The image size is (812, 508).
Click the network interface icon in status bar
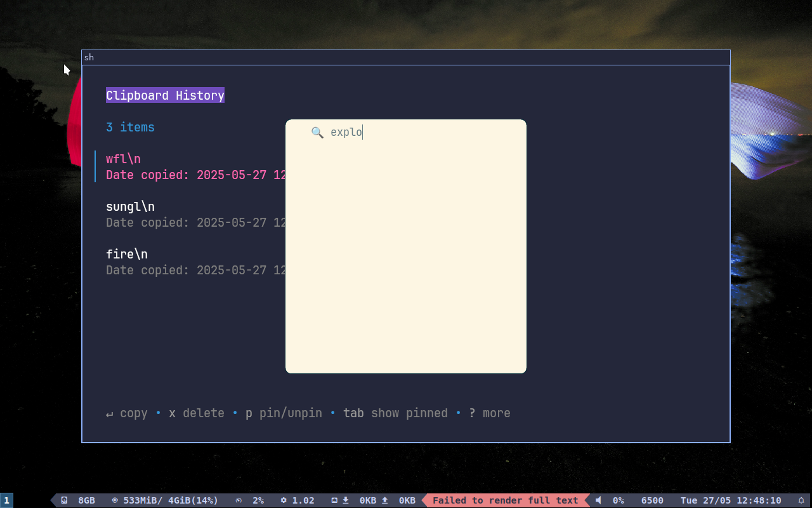click(334, 500)
